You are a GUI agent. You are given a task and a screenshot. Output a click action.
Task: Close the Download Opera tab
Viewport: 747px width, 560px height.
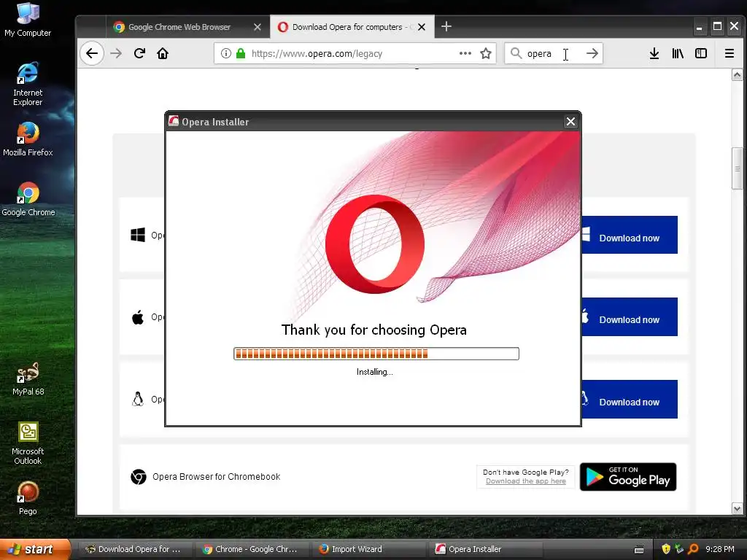422,27
